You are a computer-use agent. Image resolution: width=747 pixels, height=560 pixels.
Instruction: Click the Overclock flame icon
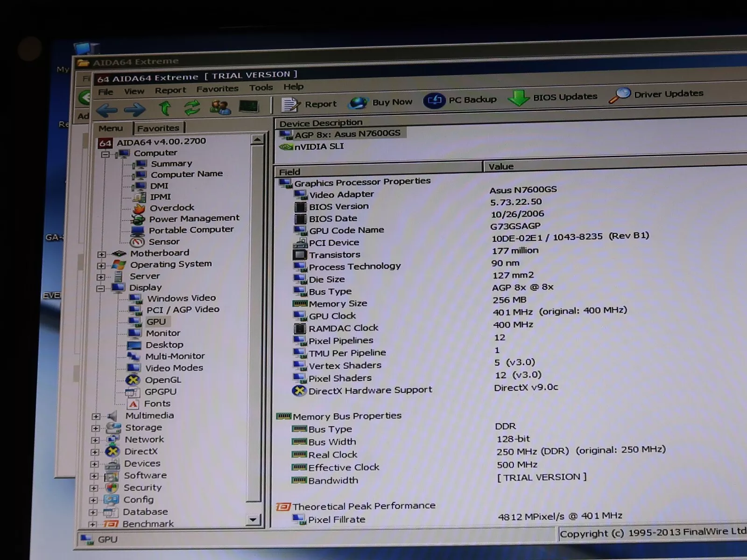point(139,209)
